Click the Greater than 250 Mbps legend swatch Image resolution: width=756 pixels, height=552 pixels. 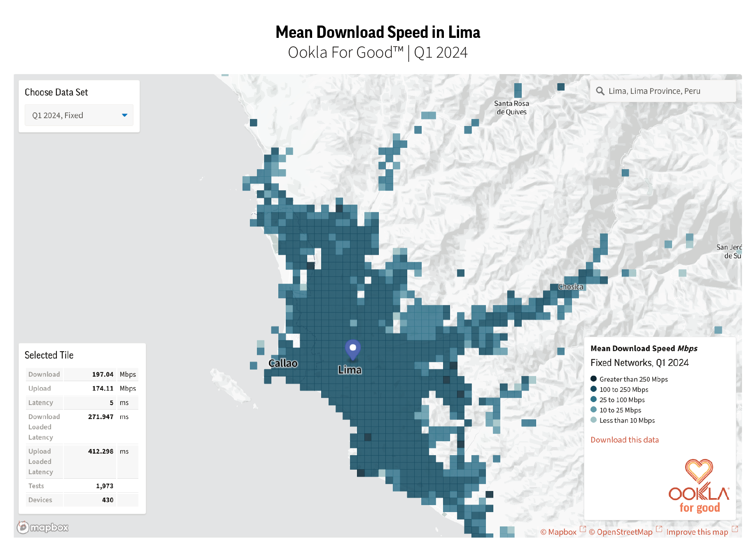593,379
